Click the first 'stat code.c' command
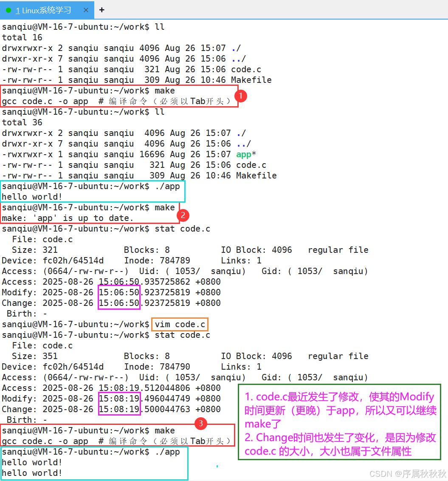448x481 pixels. (183, 229)
